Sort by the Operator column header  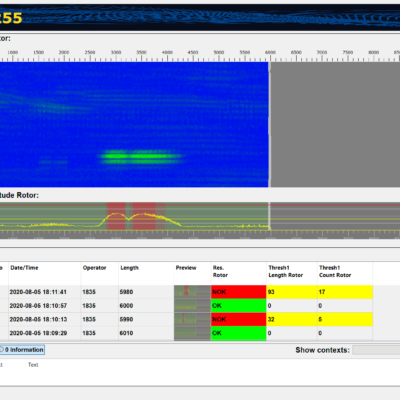pyautogui.click(x=94, y=268)
